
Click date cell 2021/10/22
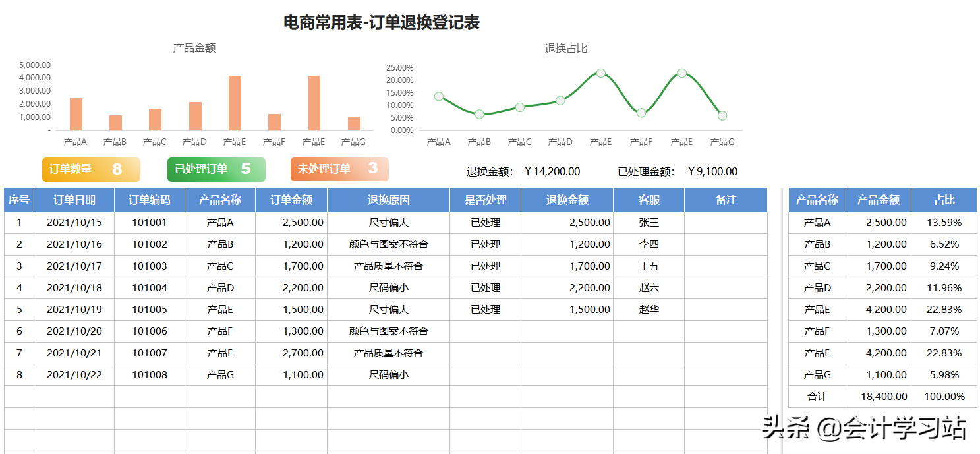pos(74,375)
